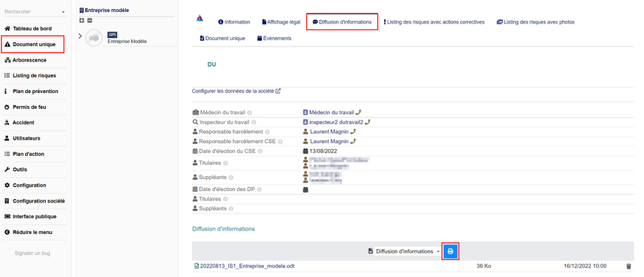This screenshot has width=644, height=277.
Task: Select the Entreprise Modèle tree item label
Action: coord(127,42)
